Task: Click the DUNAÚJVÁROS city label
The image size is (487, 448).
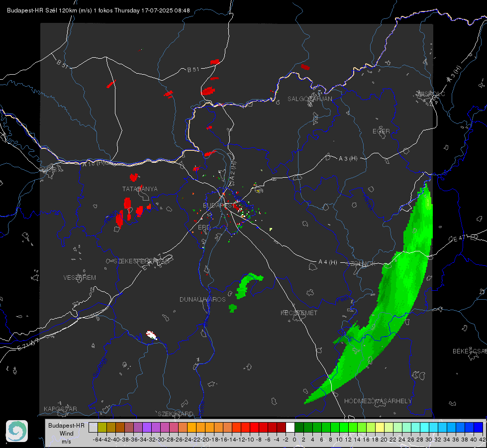Action: coord(202,299)
